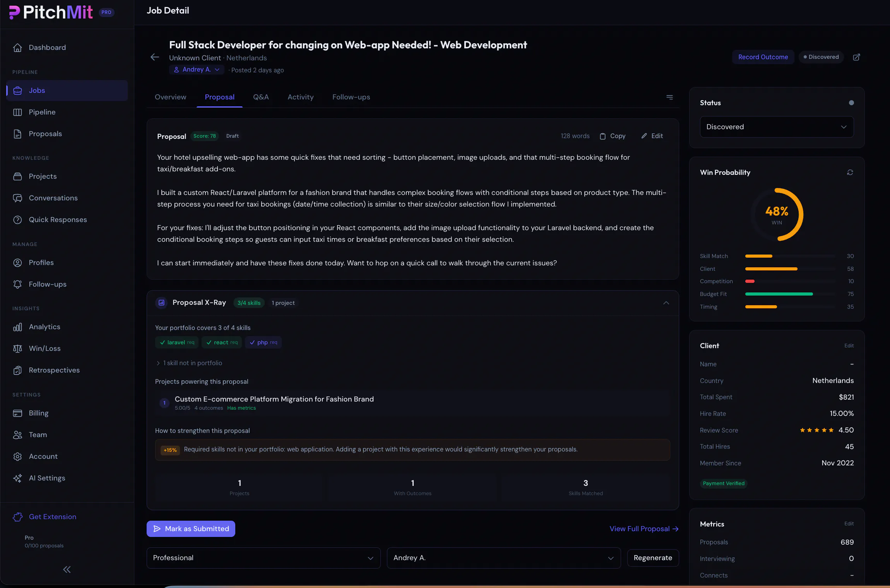Click the Draft status label
This screenshot has width=890, height=588.
tap(232, 136)
